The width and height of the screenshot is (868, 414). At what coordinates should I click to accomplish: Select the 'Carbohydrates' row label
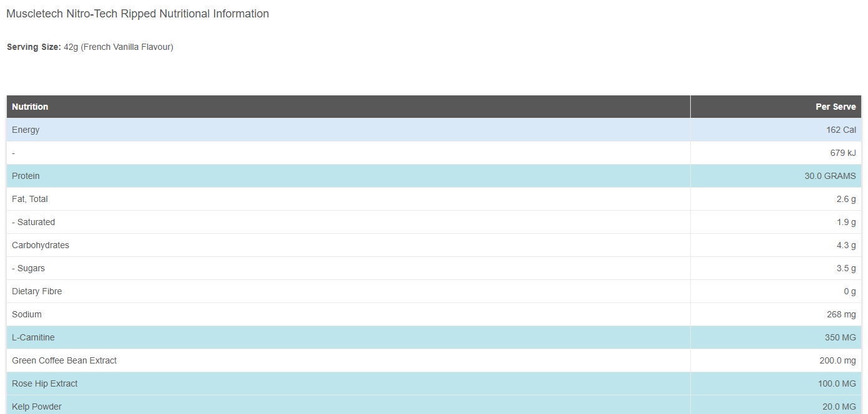[41, 245]
